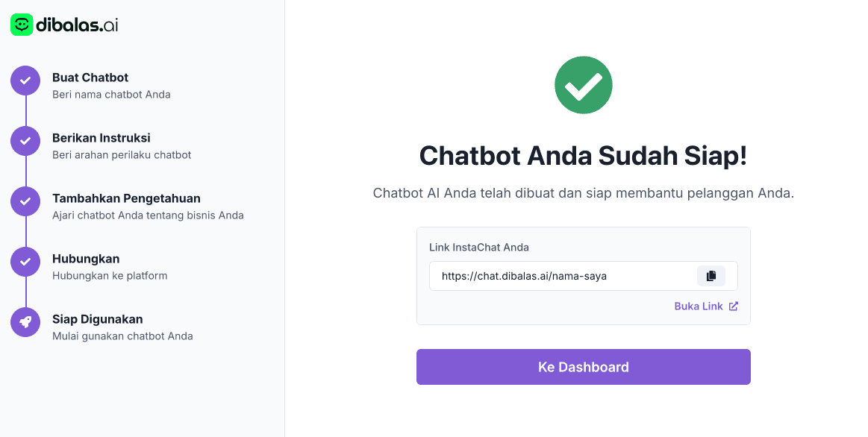Click the external-link icon next to Buka Link
The image size is (868, 437).
click(733, 306)
